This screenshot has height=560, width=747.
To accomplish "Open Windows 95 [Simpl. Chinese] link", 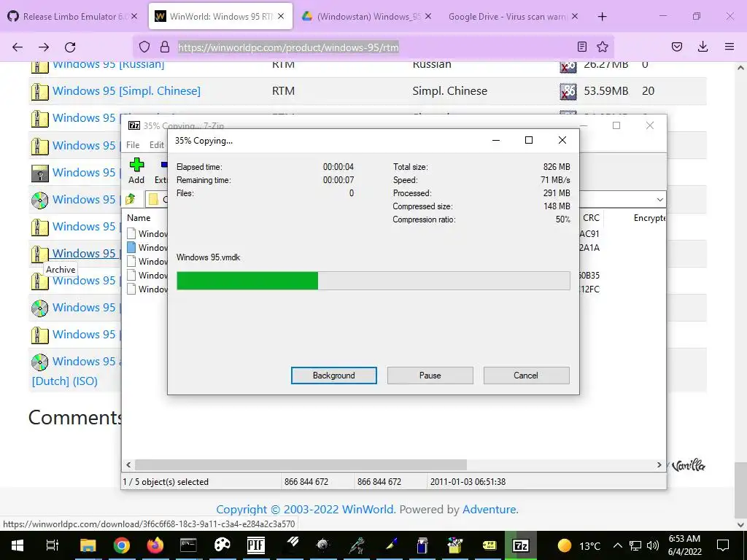I will coord(126,91).
